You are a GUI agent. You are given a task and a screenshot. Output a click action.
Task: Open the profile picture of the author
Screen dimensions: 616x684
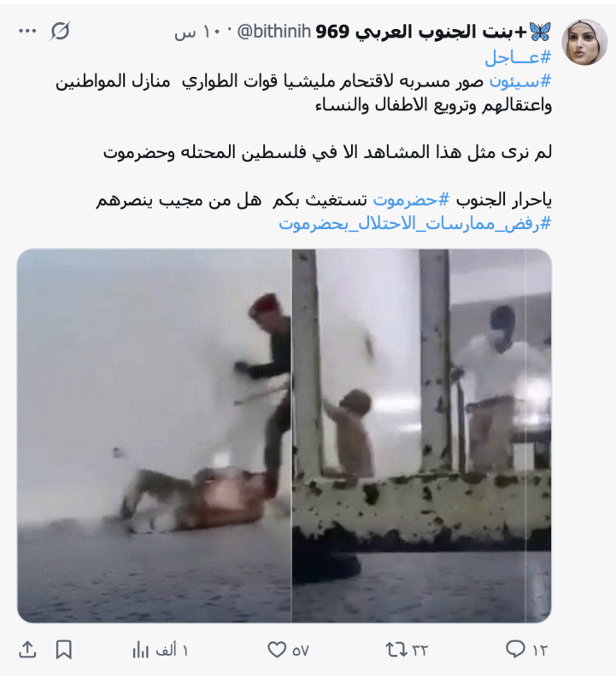click(584, 42)
